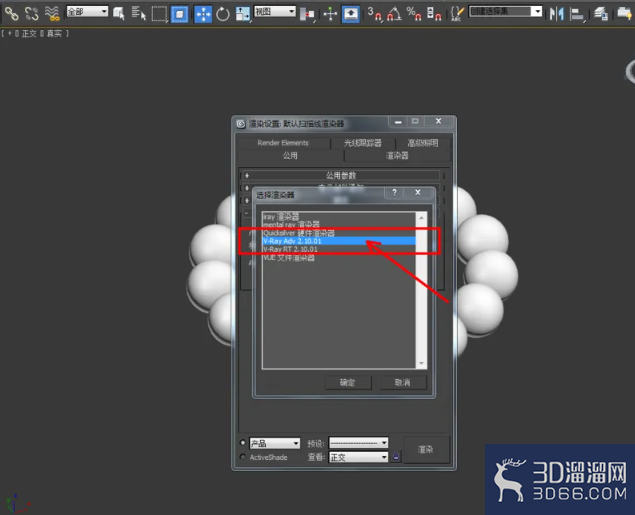Click the viewport plus menu label
Viewport: 635px width, 515px height.
click(10, 34)
